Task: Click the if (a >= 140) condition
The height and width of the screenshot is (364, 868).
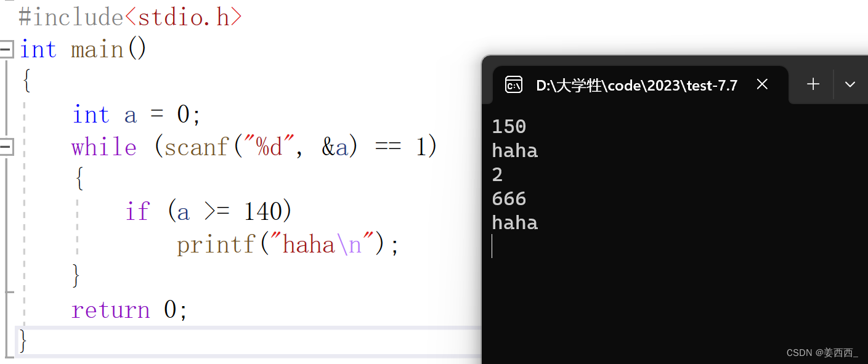Action: 208,210
